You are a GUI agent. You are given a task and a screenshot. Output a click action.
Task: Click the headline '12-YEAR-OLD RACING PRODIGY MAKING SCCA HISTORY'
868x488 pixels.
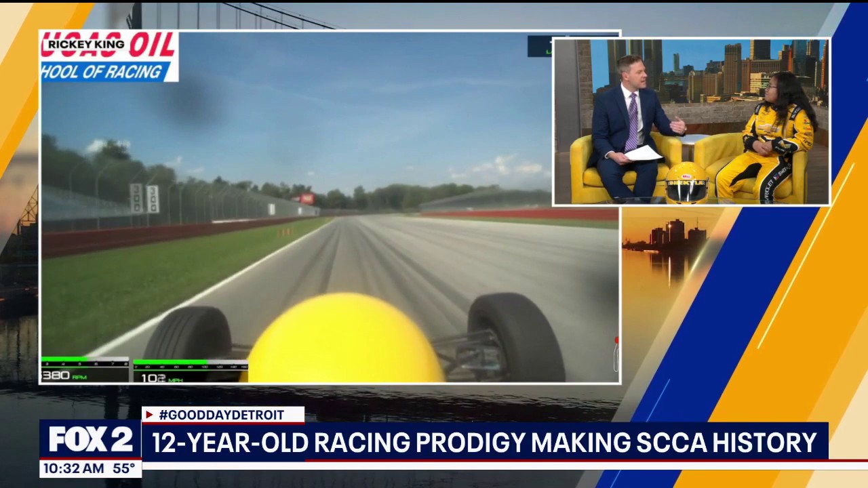(x=484, y=442)
